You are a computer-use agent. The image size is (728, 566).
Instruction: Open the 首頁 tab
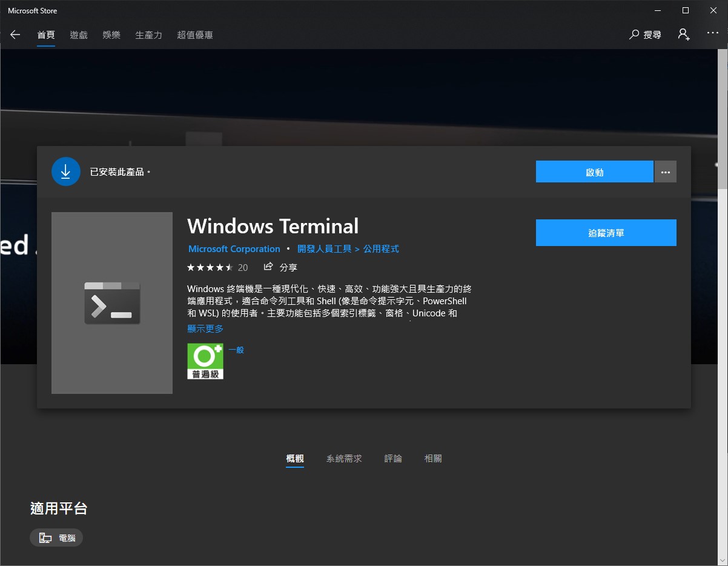[x=46, y=35]
